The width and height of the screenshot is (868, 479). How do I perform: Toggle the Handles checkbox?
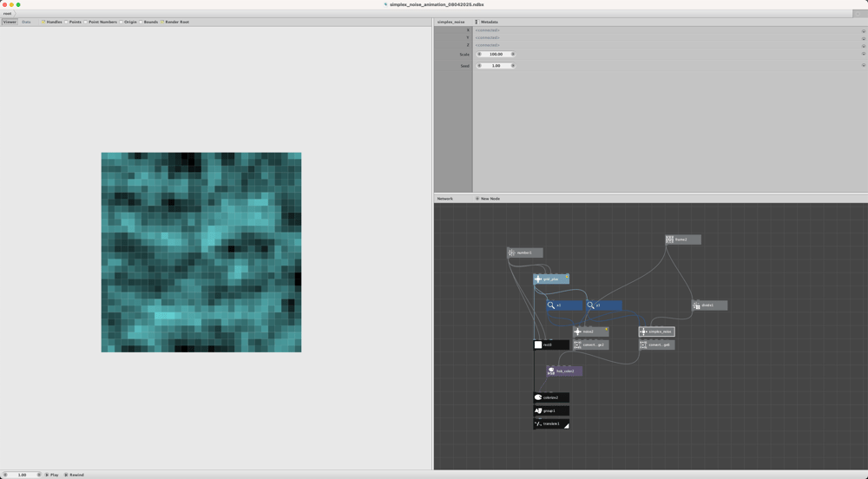pos(43,22)
